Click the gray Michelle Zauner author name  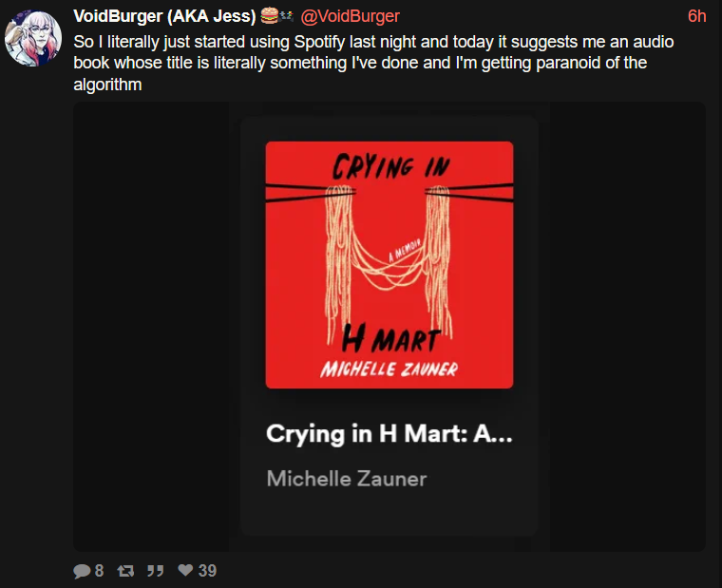347,479
